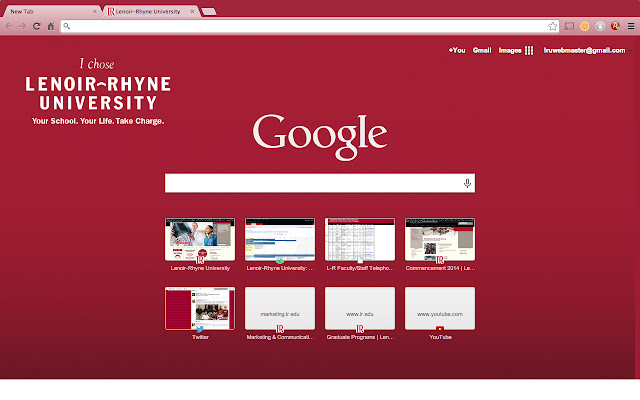Image resolution: width=640 pixels, height=400 pixels.
Task: Open the lruwebmaster@gmail.com account menu
Action: [587, 50]
